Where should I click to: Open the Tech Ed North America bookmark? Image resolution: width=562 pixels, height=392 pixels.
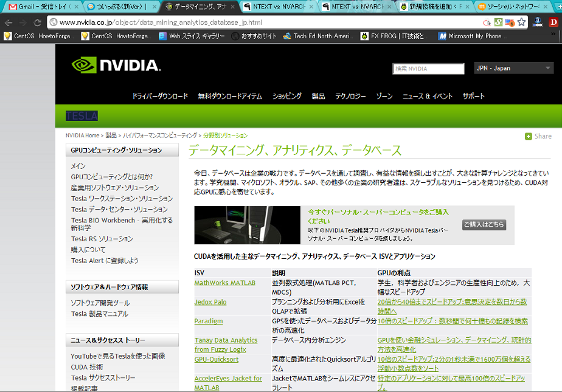click(x=318, y=36)
